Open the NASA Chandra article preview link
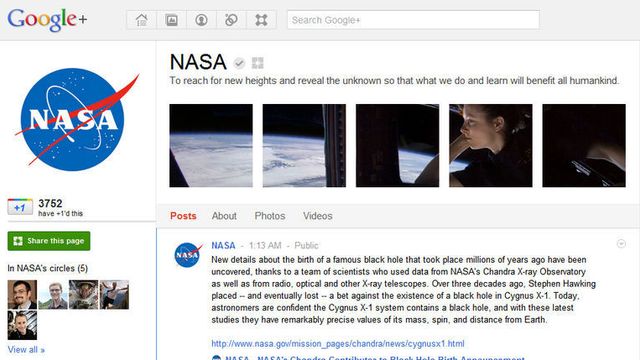The image size is (640, 360). pyautogui.click(x=375, y=358)
